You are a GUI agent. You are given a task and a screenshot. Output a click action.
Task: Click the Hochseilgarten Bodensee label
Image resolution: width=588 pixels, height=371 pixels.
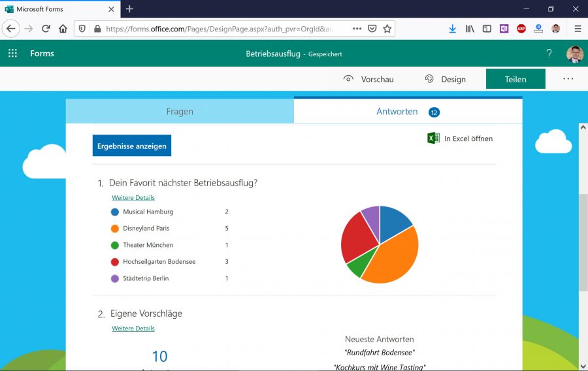click(x=159, y=261)
